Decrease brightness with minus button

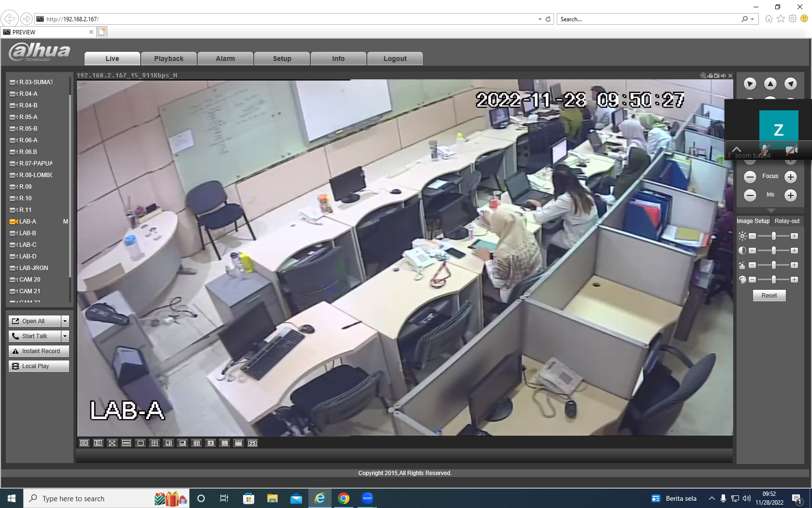752,236
